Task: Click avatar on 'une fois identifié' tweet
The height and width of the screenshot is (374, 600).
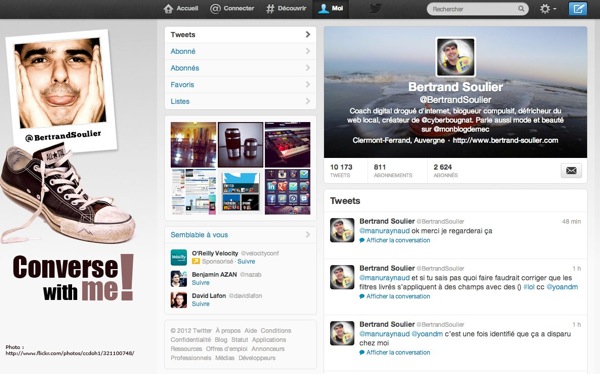Action: pyautogui.click(x=342, y=333)
